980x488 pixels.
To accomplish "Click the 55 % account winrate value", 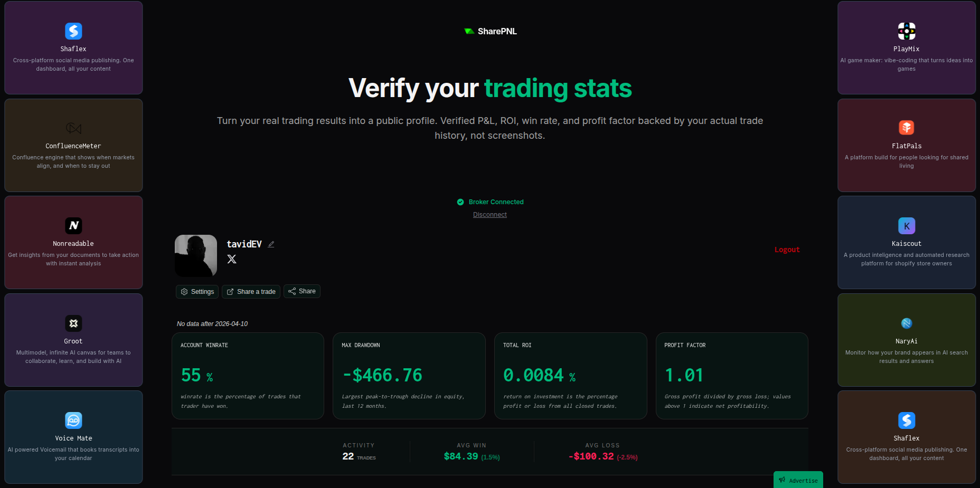I will tap(197, 375).
